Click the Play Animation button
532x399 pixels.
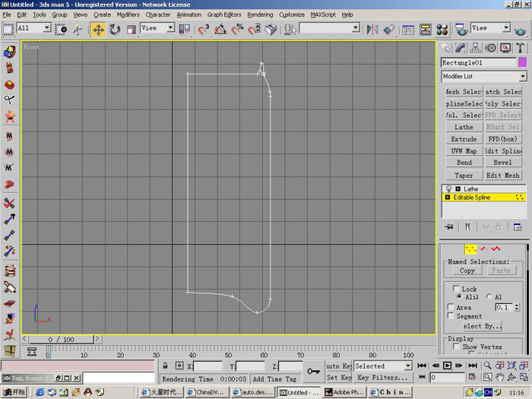(447, 366)
